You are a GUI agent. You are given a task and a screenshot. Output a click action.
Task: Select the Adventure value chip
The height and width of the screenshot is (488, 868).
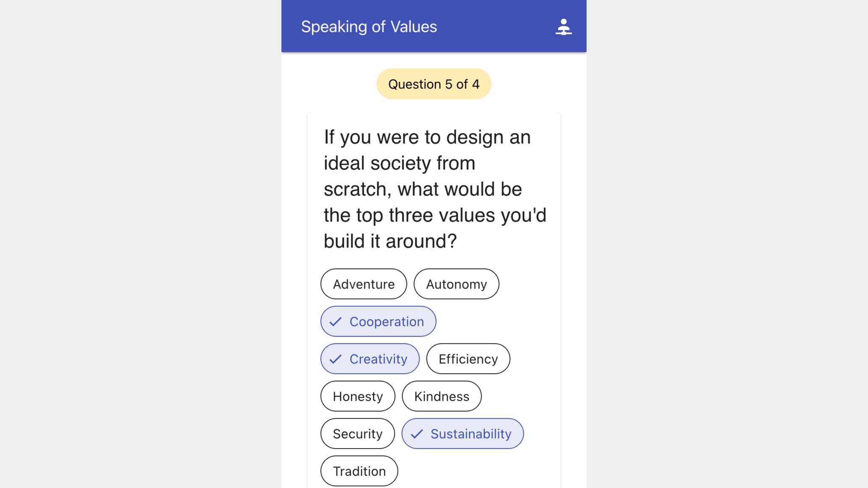363,284
